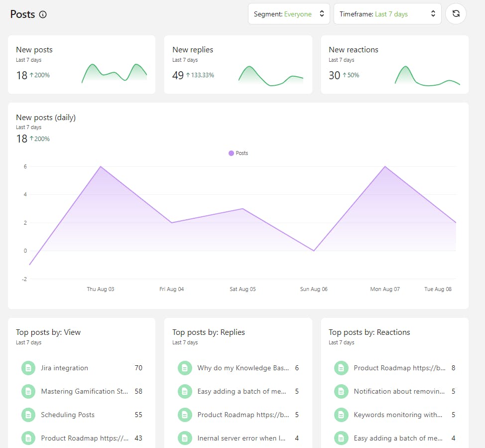Open the Jira integration post
485x448 pixels.
point(64,368)
